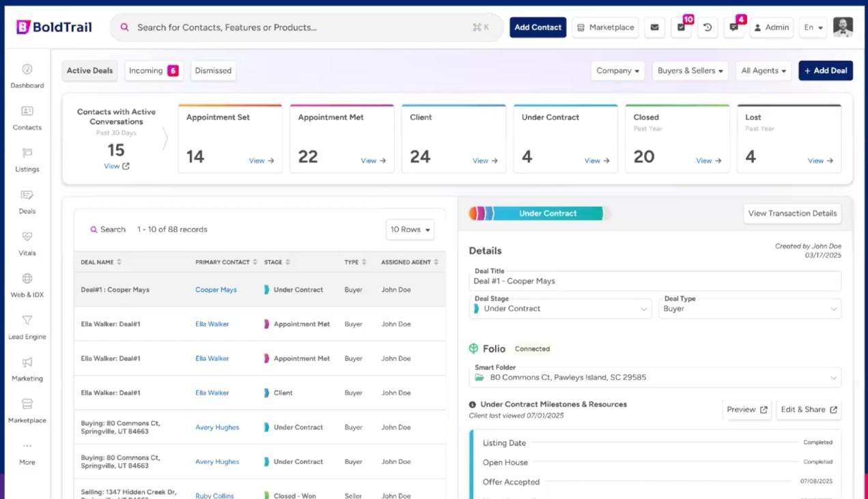This screenshot has height=499, width=868.
Task: Open Ruby Collins contact link
Action: point(214,496)
